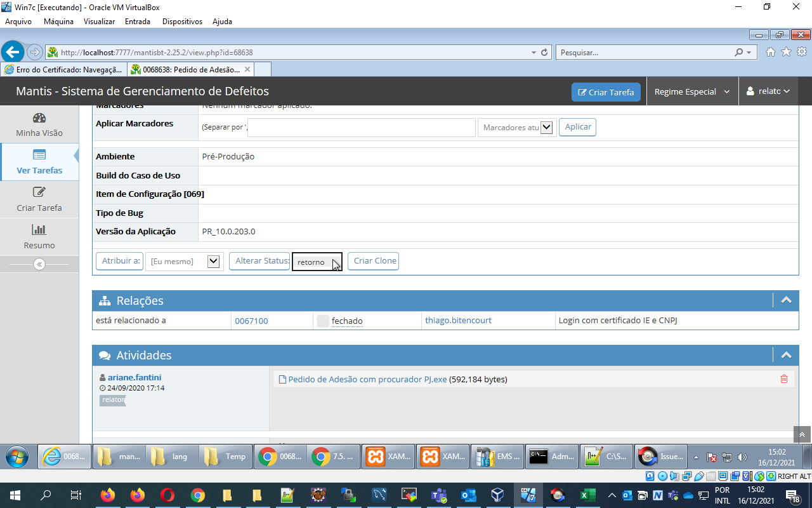812x508 pixels.
Task: Go back with the IE back arrow
Action: click(x=13, y=52)
